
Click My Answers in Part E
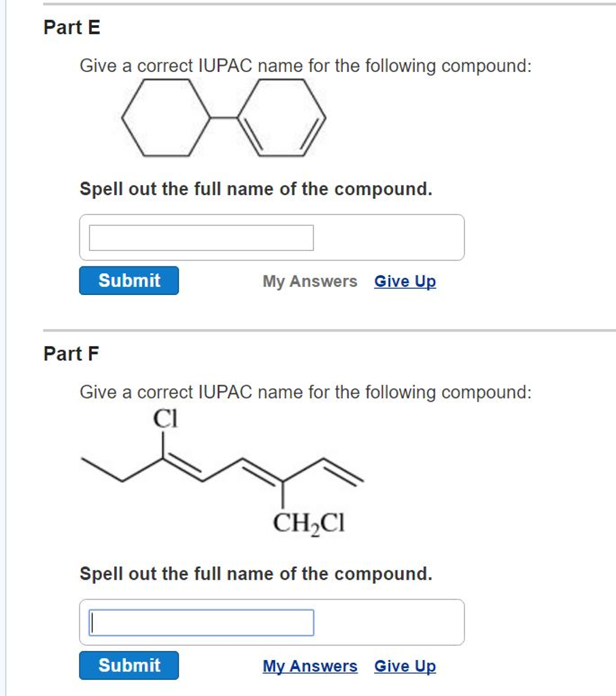click(x=310, y=281)
